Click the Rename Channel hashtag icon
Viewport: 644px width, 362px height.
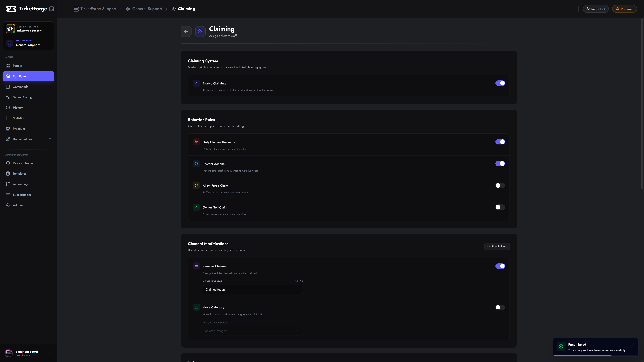coord(196,266)
